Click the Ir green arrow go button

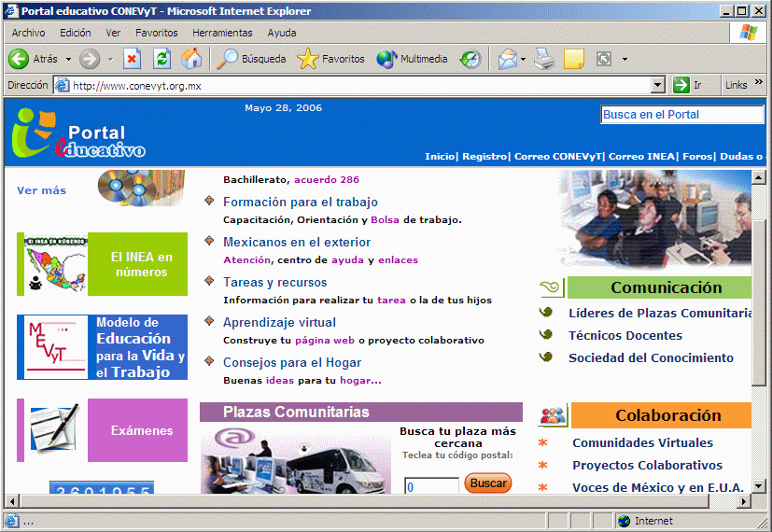(x=681, y=85)
